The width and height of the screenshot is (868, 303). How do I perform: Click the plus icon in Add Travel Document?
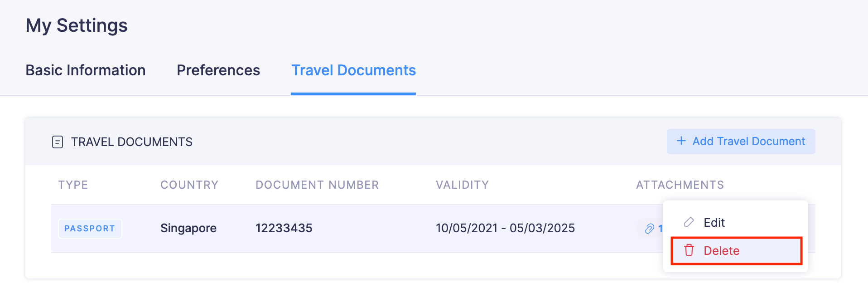tap(681, 141)
